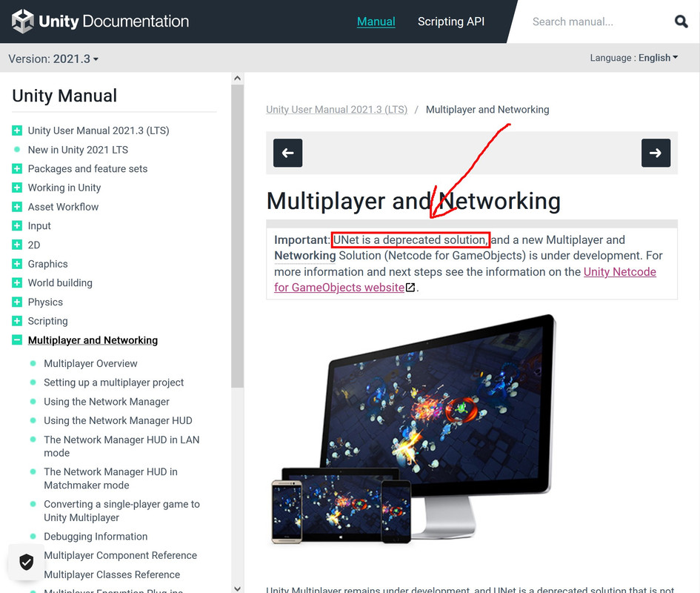Open Debugging Information page
The height and width of the screenshot is (593, 700).
click(96, 536)
